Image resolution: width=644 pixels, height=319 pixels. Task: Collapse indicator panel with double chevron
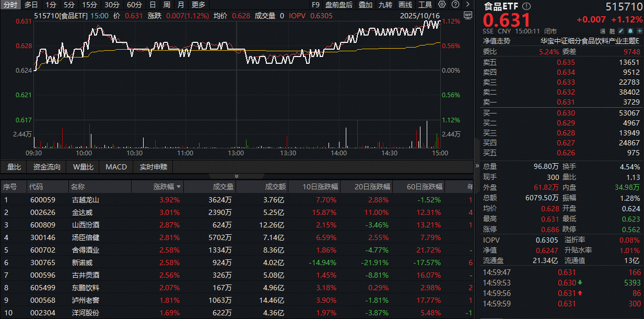(x=237, y=176)
